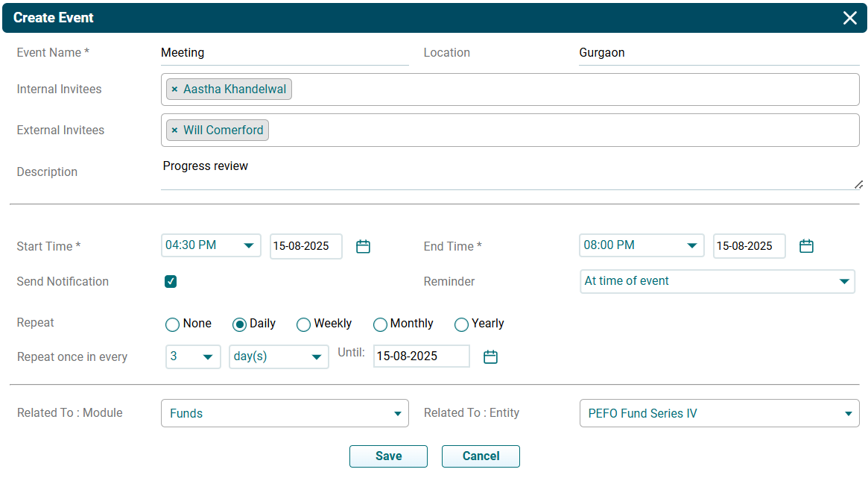868x481 pixels.
Task: Click the Save button
Action: coord(388,456)
